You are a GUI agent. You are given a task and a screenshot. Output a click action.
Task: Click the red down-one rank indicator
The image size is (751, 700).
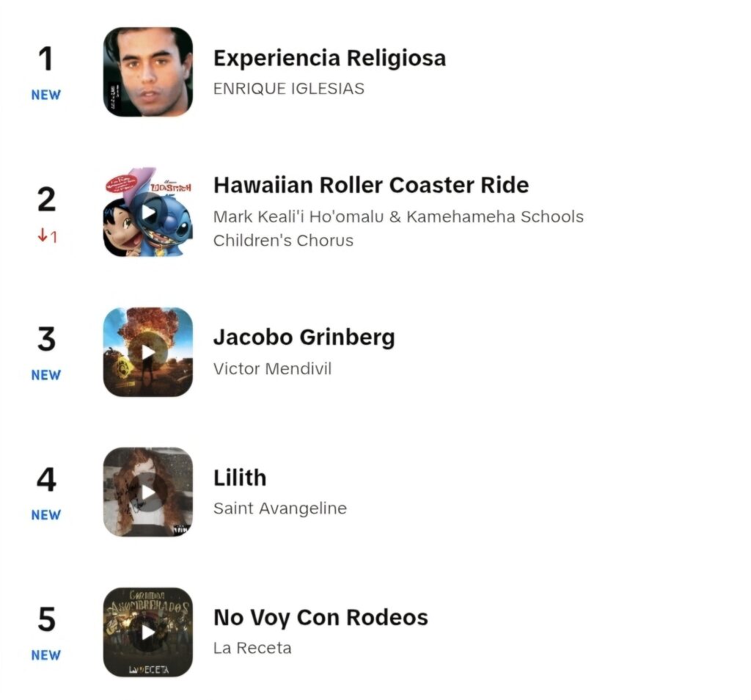click(x=47, y=236)
